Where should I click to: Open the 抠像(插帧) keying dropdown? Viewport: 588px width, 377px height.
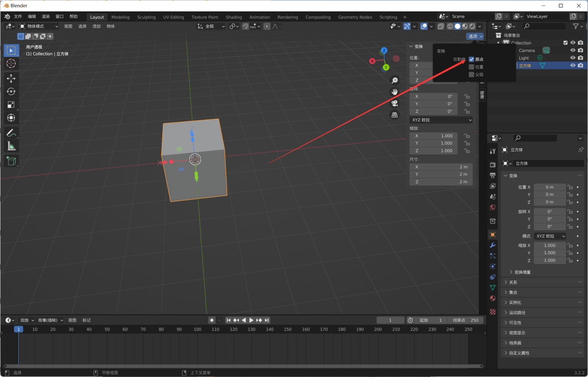tap(50, 320)
